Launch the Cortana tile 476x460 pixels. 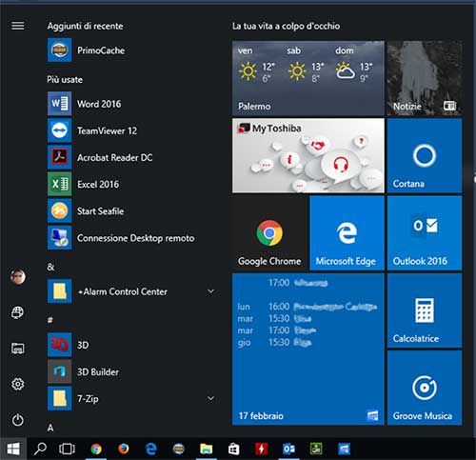tap(425, 155)
